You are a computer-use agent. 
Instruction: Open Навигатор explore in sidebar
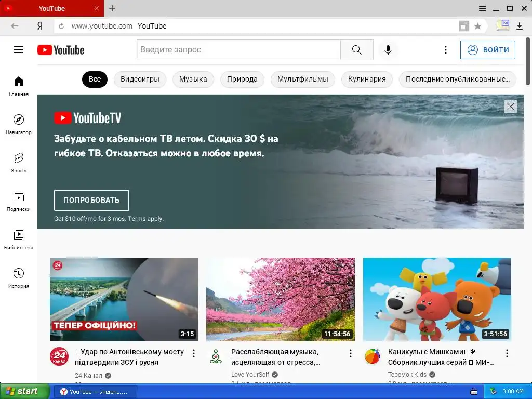19,125
